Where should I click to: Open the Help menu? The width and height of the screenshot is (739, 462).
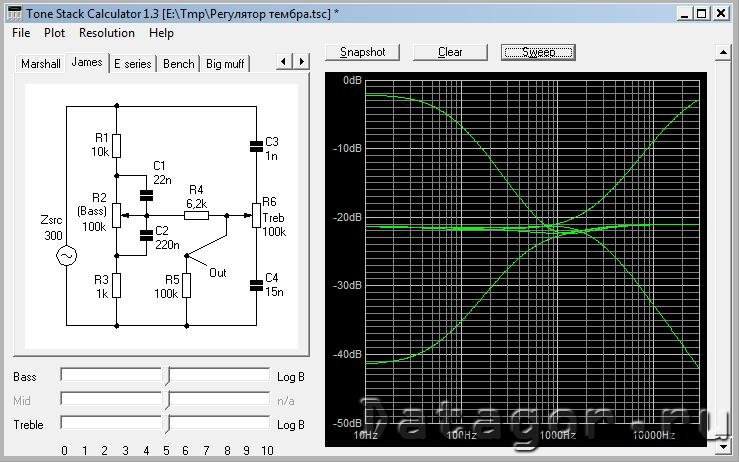161,33
